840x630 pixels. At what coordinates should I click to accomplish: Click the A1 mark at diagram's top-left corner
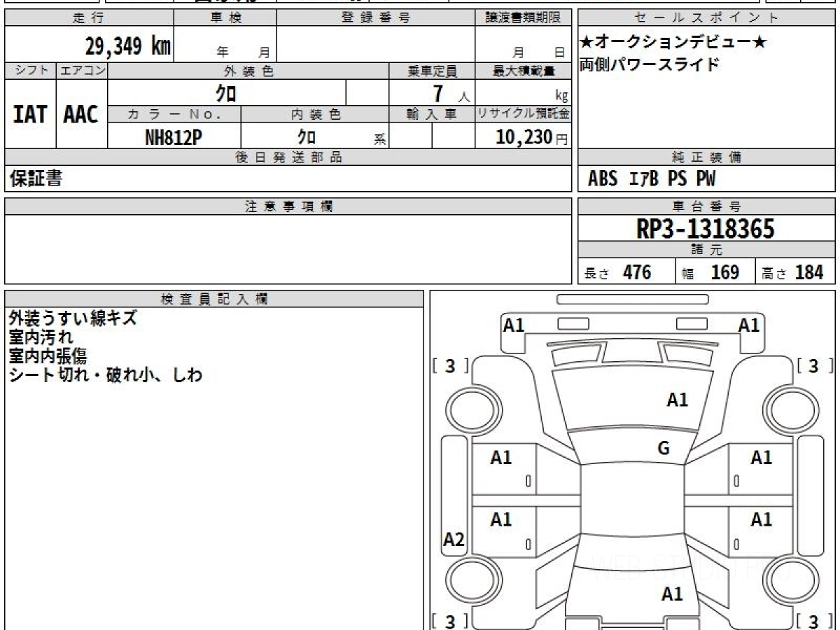point(514,325)
